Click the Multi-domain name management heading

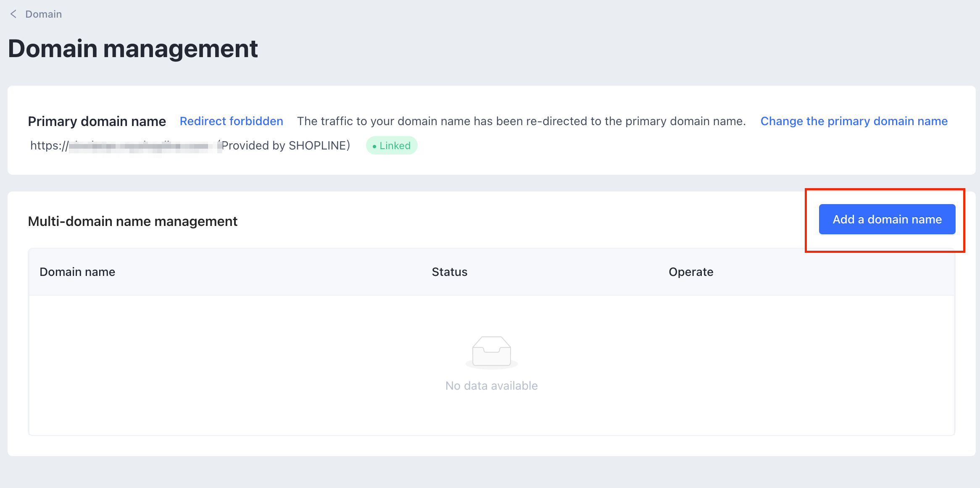(132, 221)
